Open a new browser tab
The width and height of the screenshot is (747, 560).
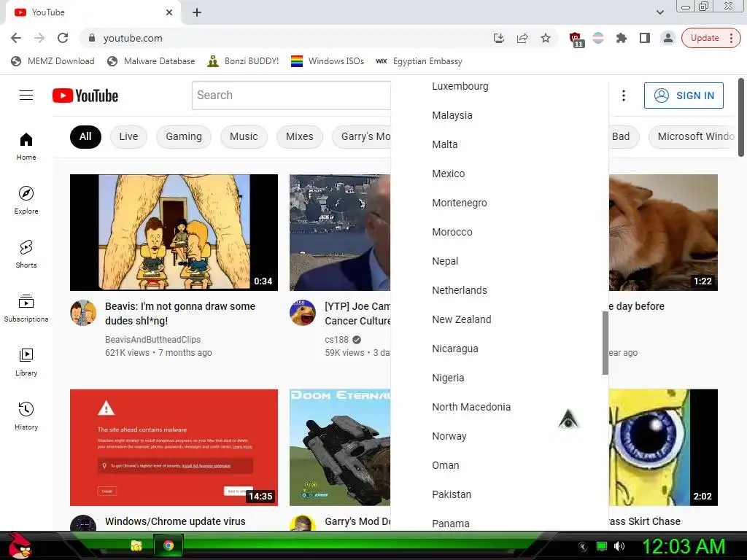[197, 12]
